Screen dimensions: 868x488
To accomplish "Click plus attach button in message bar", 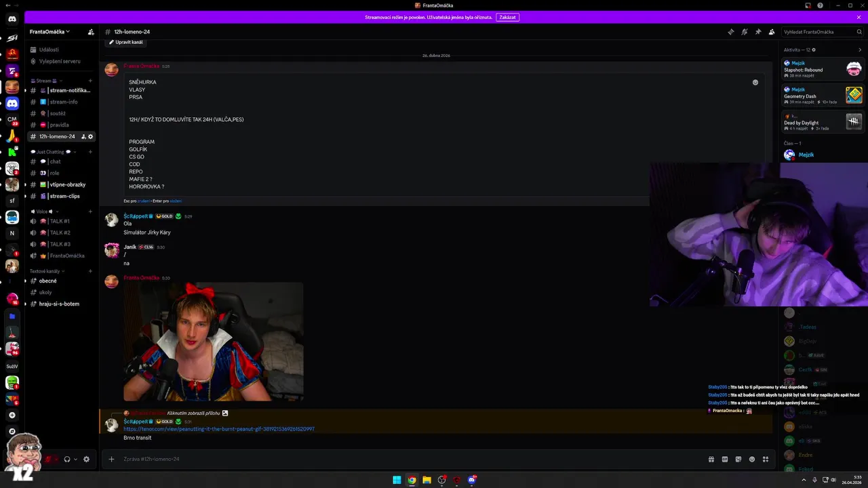I will (x=112, y=459).
